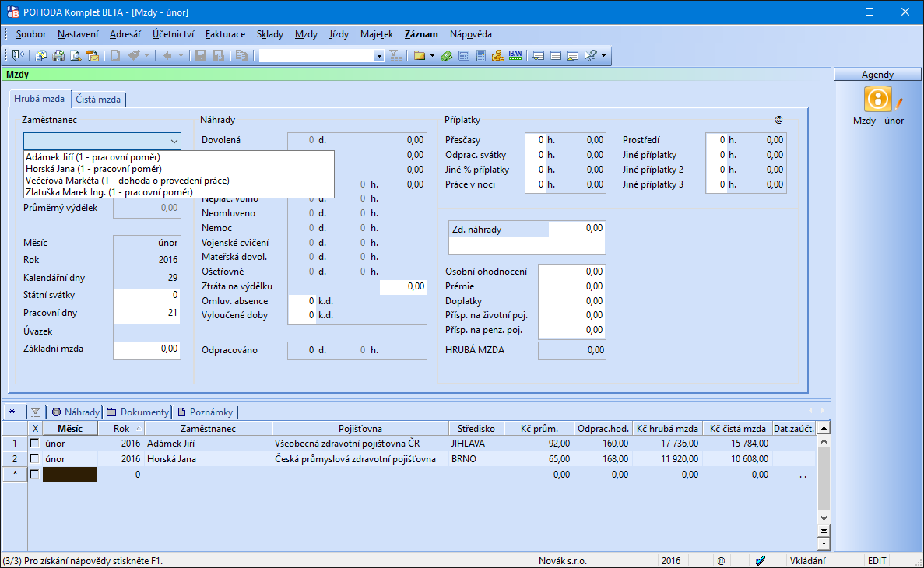Click the yellow folder toolbar icon
The height and width of the screenshot is (568, 924).
tap(420, 55)
